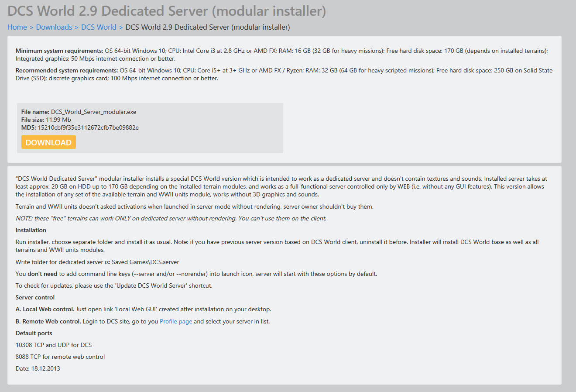
Task: Click 'B. Remote Web control.' text
Action: (48, 321)
